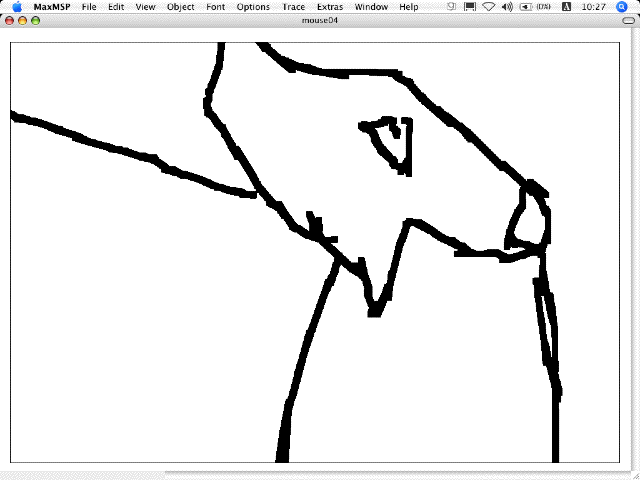Open the Extras menu

(x=330, y=7)
